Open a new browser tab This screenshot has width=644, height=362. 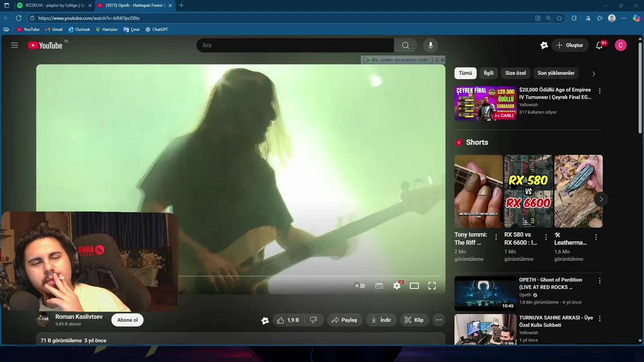click(x=181, y=5)
